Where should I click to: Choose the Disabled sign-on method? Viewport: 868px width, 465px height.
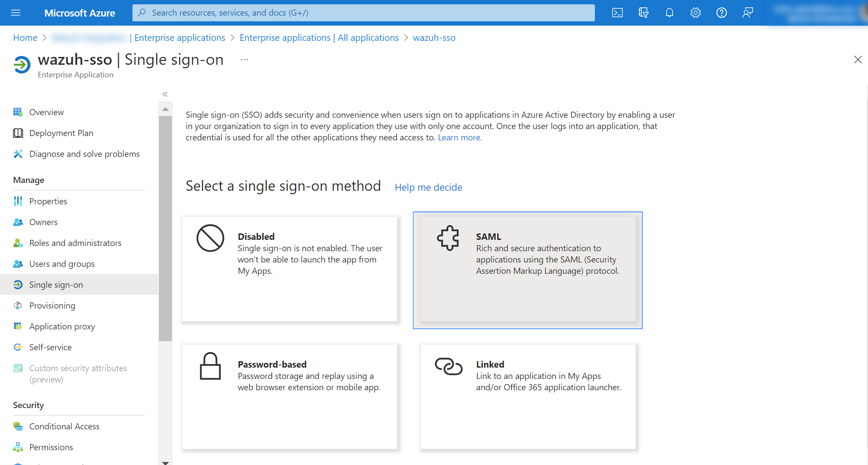pos(290,269)
